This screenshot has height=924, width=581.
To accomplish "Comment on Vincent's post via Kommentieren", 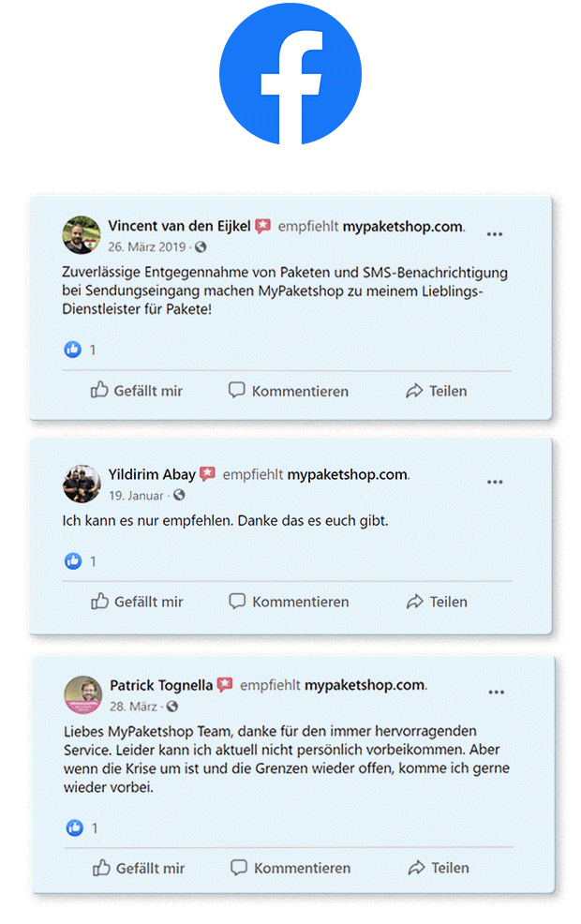I will [289, 391].
